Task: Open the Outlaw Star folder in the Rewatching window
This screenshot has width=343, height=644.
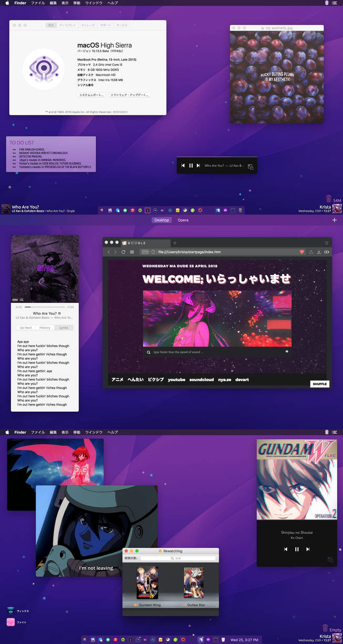Action: pyautogui.click(x=194, y=582)
